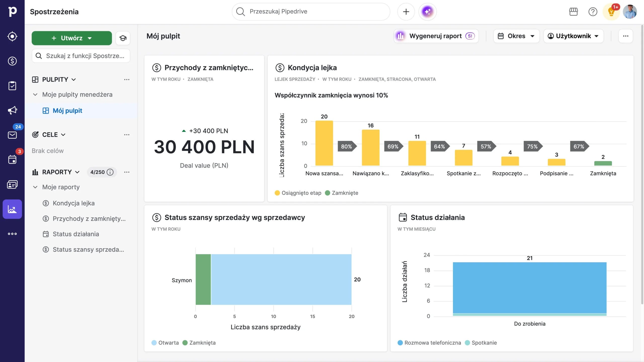Screen dimensions: 644x362
Task: Click the Nowa szansa yellow bar
Action: pos(324,143)
